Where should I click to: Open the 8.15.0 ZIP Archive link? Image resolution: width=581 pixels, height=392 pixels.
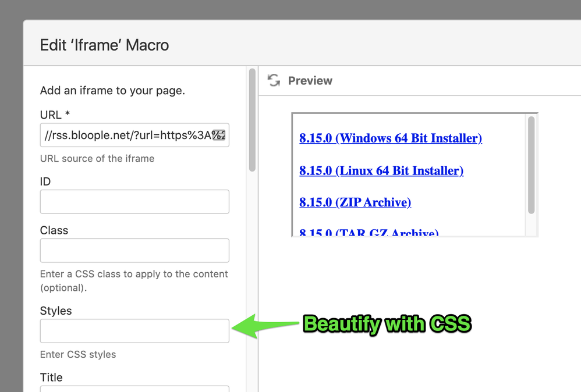pos(355,202)
